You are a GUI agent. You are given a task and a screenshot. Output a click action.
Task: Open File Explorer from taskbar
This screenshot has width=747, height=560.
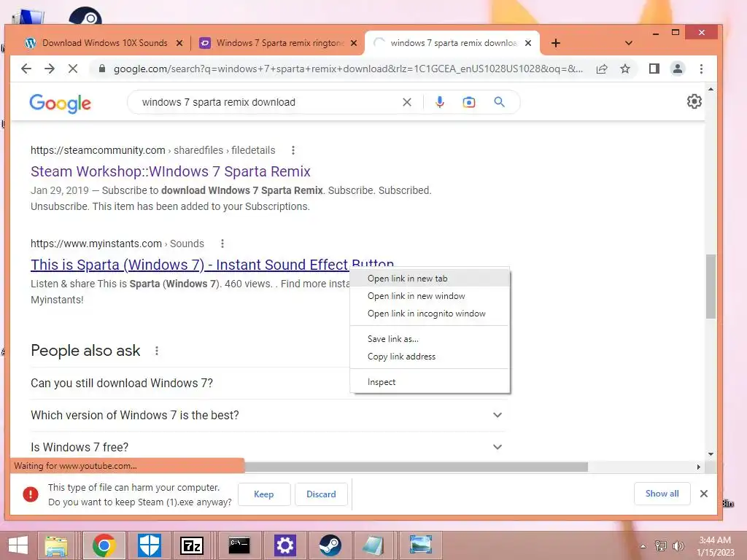(56, 545)
